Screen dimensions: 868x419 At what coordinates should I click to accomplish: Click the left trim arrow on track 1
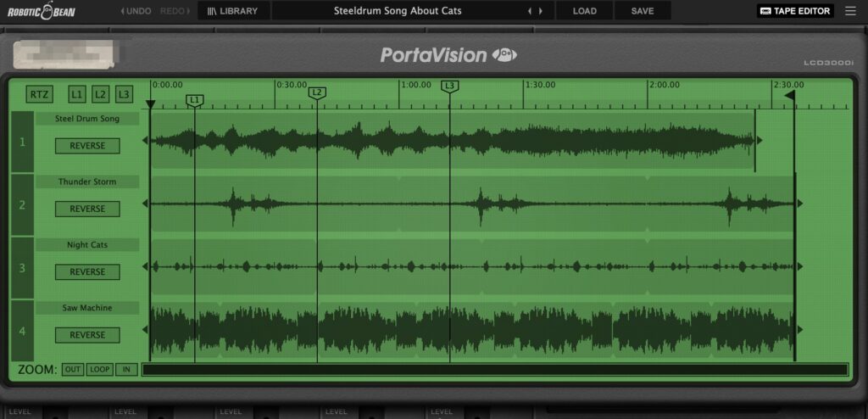145,141
